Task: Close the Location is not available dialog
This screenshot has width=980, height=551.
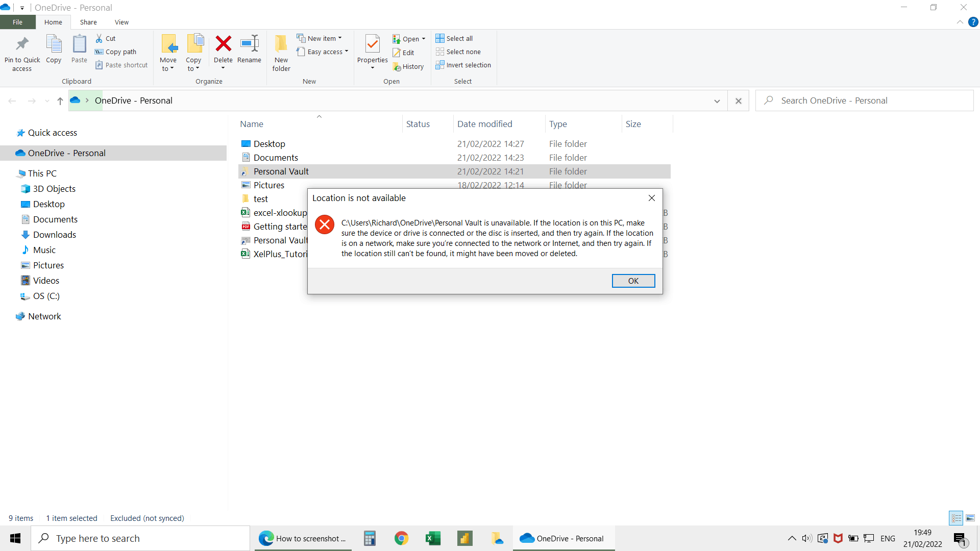Action: point(651,198)
